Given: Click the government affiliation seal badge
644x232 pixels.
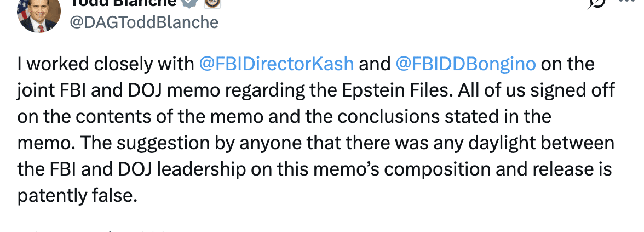Looking at the screenshot, I should [212, 3].
